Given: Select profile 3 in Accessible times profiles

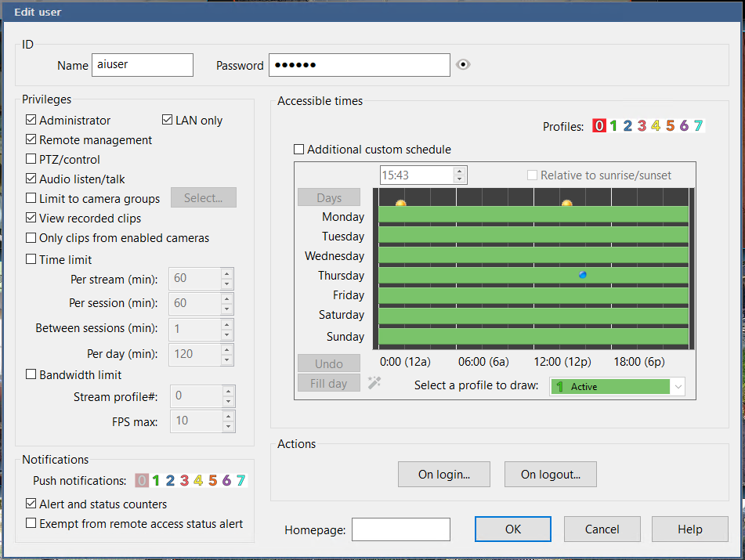Looking at the screenshot, I should pyautogui.click(x=642, y=126).
